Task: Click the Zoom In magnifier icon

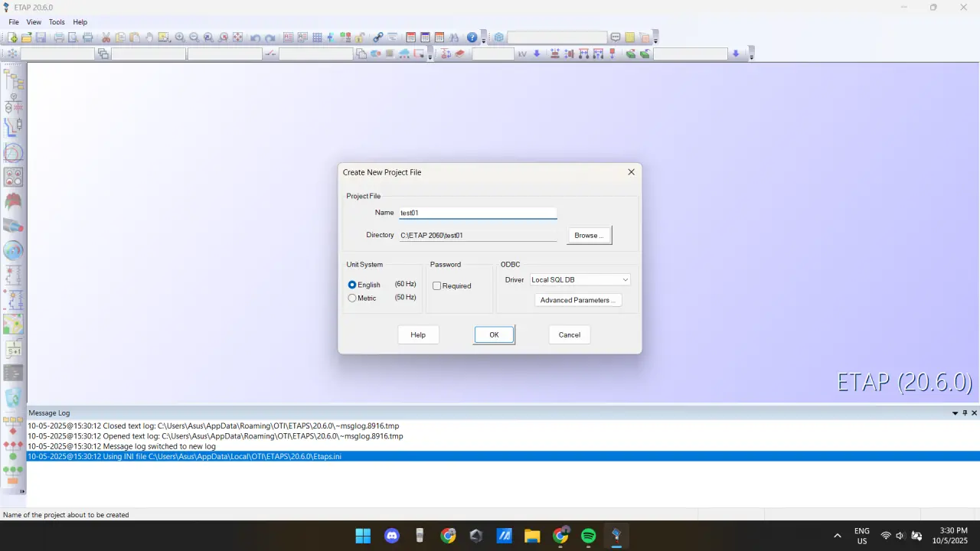Action: coord(180,37)
